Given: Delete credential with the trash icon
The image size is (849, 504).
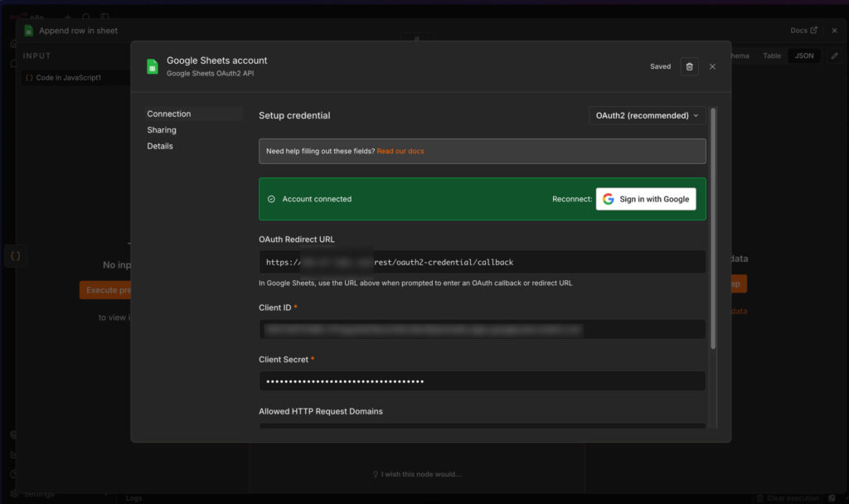Looking at the screenshot, I should [689, 66].
